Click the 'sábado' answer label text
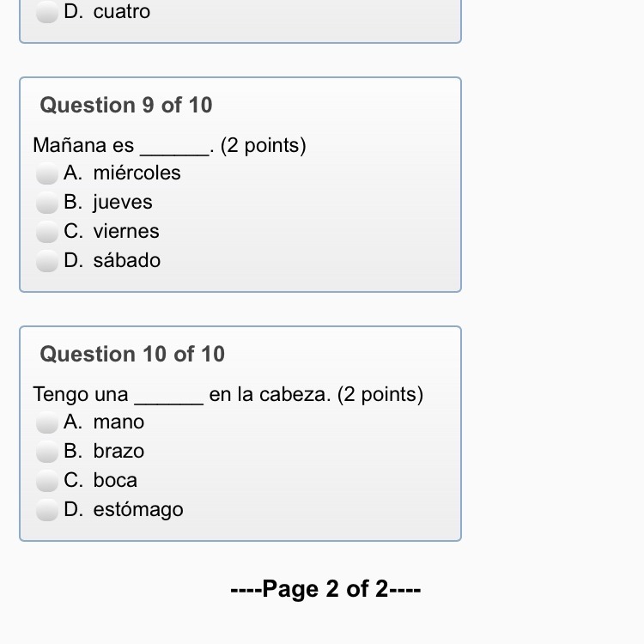The image size is (644, 644). click(x=127, y=260)
